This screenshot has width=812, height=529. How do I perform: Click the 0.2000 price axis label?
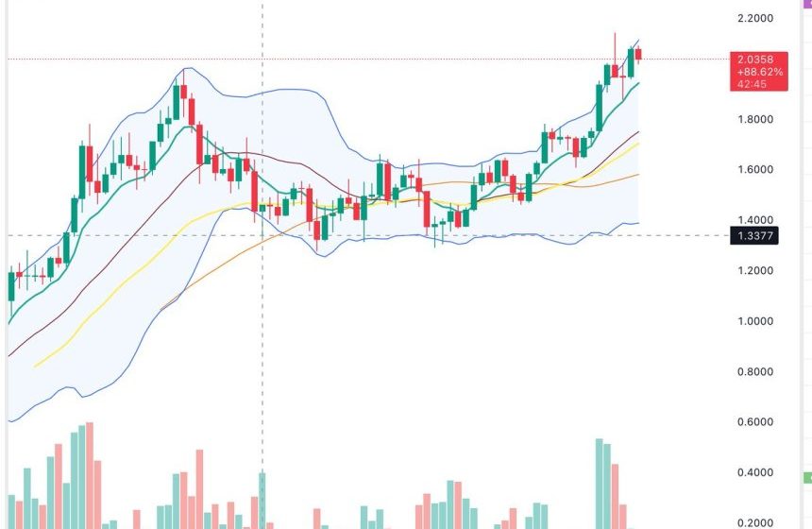coord(754,522)
